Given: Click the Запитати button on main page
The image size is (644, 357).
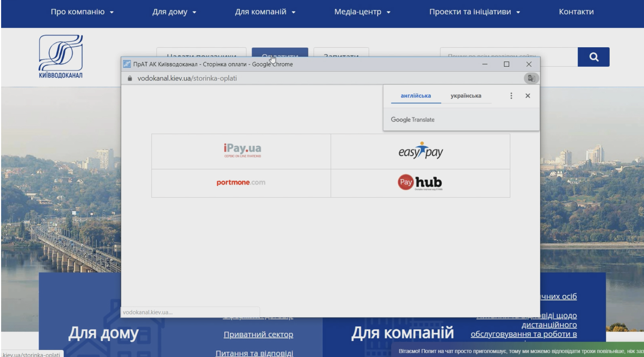Looking at the screenshot, I should (341, 52).
